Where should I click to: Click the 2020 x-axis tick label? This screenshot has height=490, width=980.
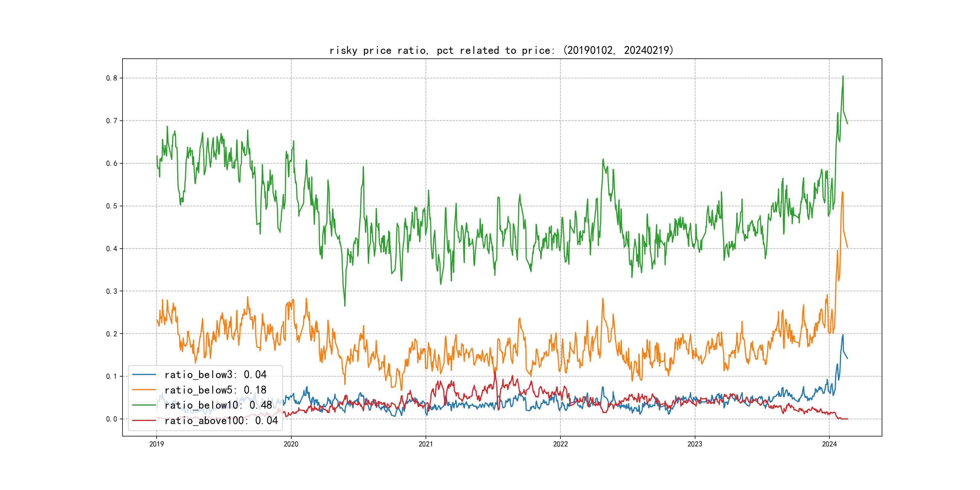pos(291,444)
